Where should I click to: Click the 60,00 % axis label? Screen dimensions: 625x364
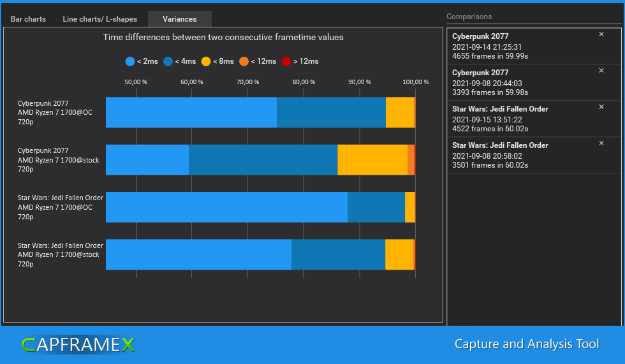click(x=192, y=82)
